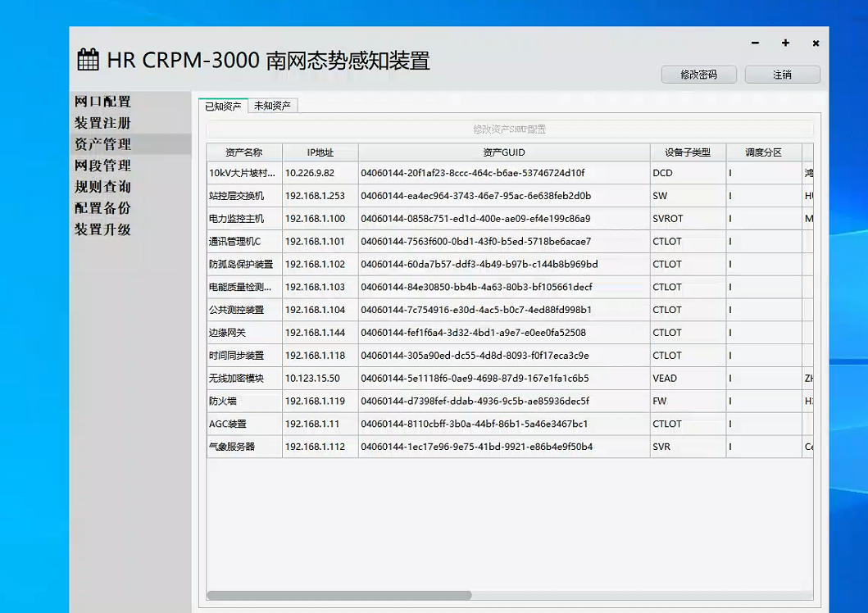Select 网段管理 from the sidebar
868x613 pixels.
102,166
